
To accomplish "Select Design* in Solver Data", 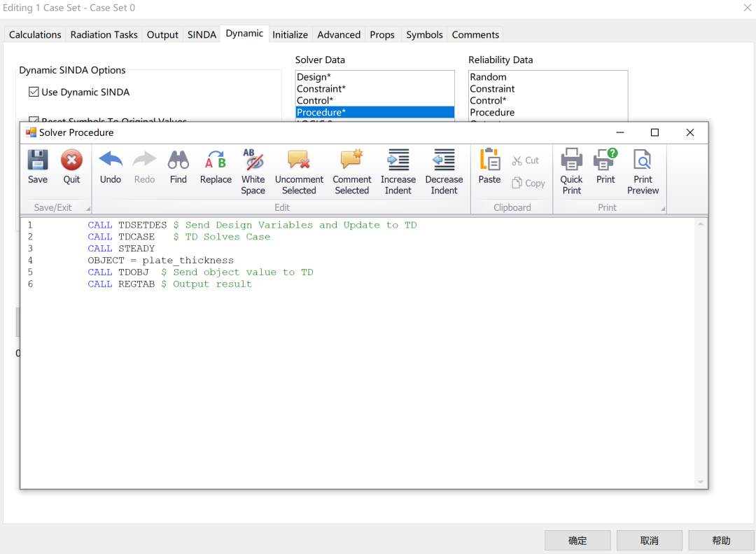I will click(x=374, y=77).
